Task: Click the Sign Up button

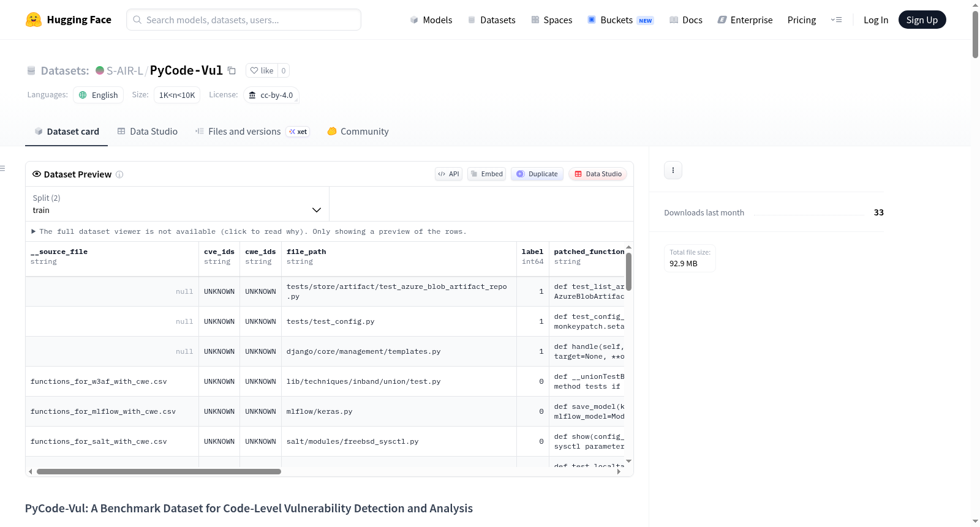Action: click(922, 20)
